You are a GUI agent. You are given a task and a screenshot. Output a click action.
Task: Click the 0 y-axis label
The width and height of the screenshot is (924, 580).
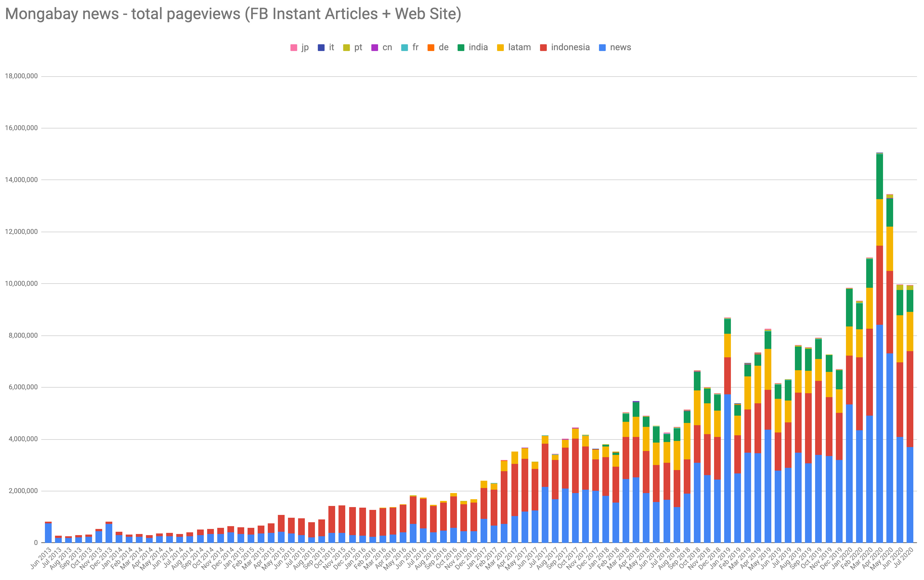point(36,543)
